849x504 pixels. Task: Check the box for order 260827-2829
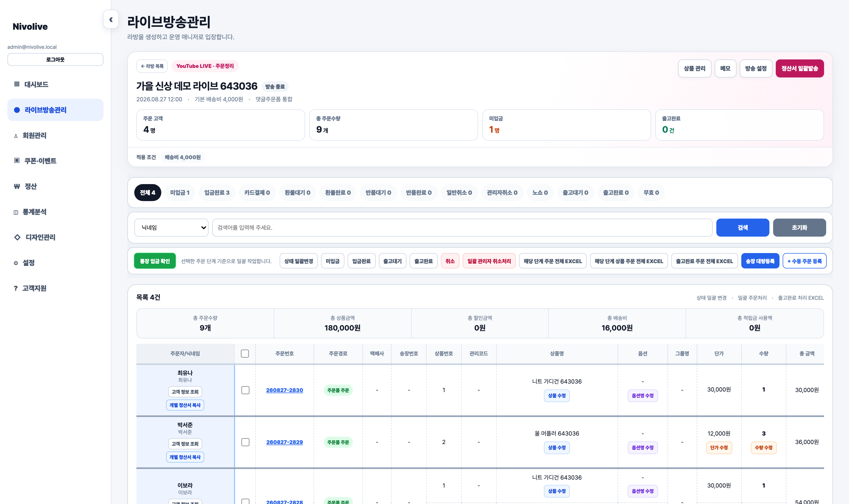[x=245, y=442]
